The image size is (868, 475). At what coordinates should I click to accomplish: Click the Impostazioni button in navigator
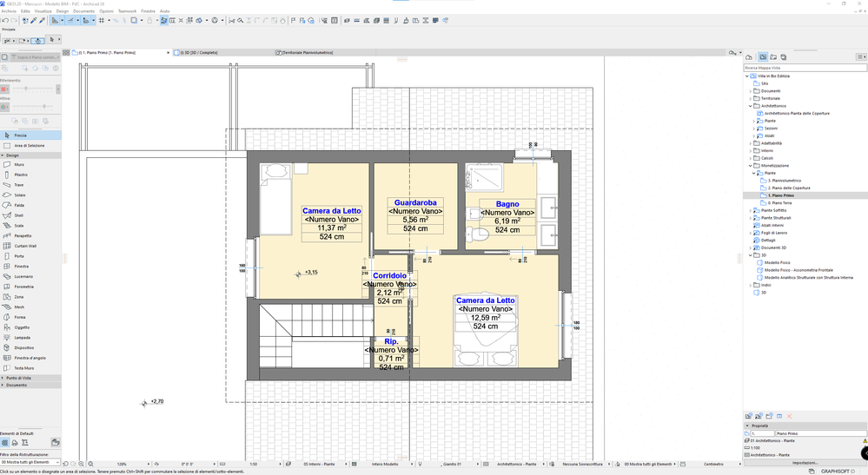coord(805,463)
